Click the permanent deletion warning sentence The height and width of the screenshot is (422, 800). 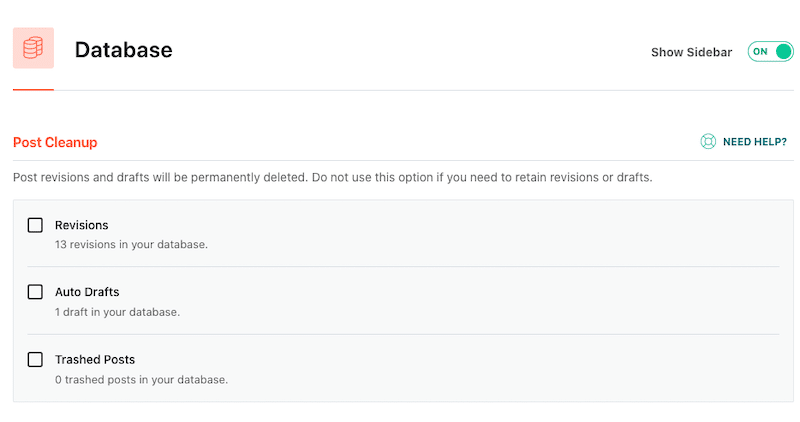[332, 177]
